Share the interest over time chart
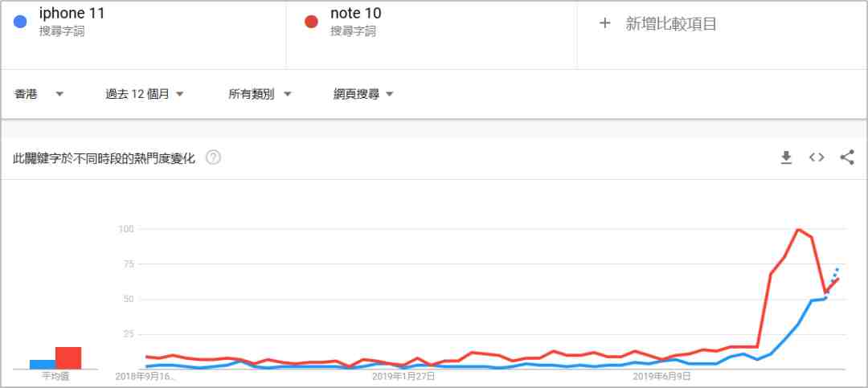The width and height of the screenshot is (868, 388). [x=847, y=157]
